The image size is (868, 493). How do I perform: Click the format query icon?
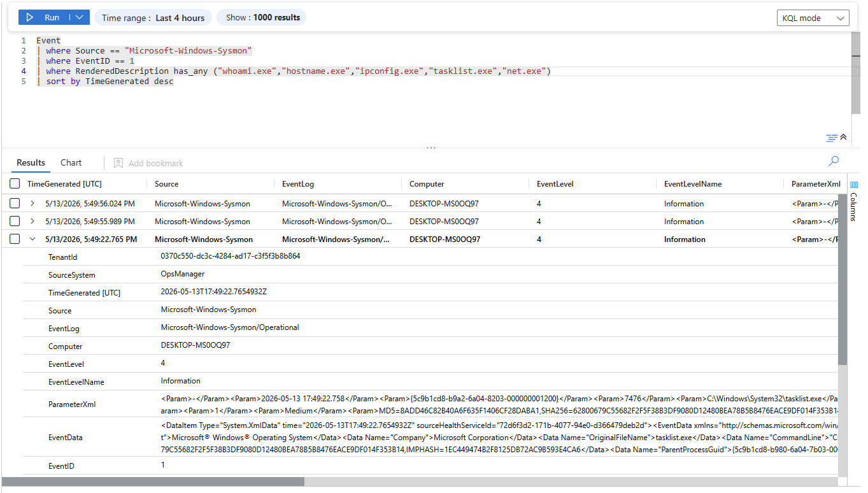832,138
